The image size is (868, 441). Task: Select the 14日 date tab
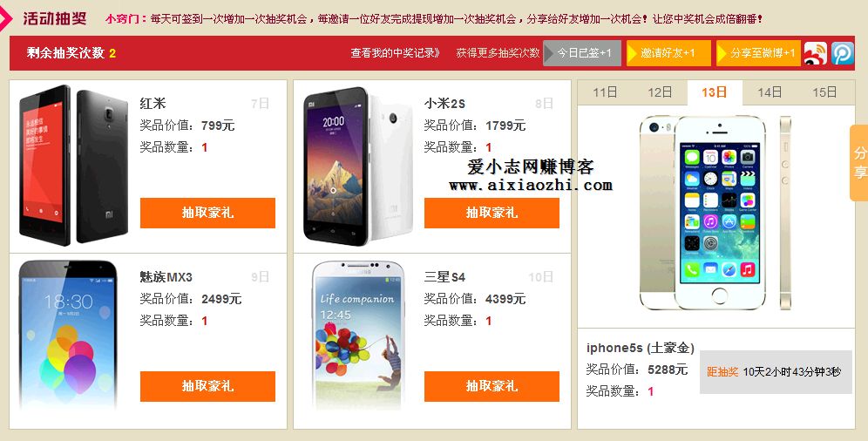770,92
